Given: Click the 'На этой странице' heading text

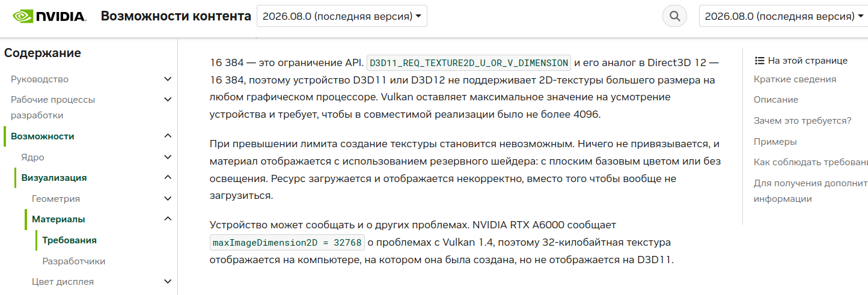Looking at the screenshot, I should point(808,61).
